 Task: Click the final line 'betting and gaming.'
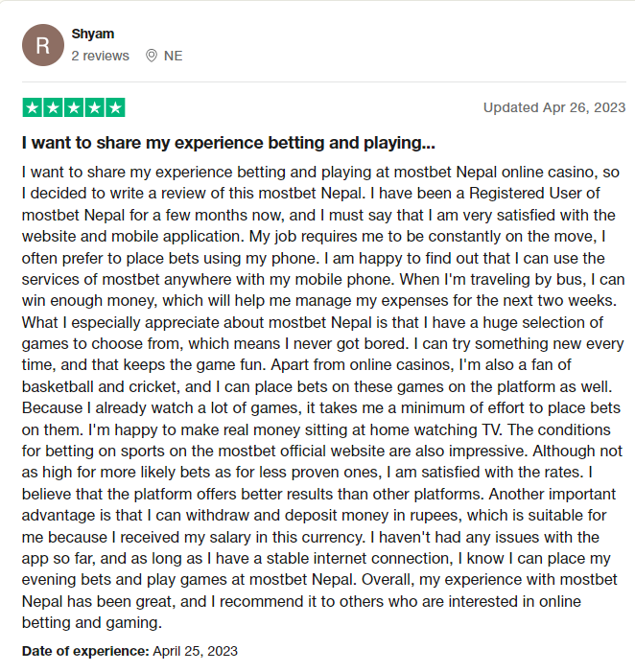click(92, 623)
